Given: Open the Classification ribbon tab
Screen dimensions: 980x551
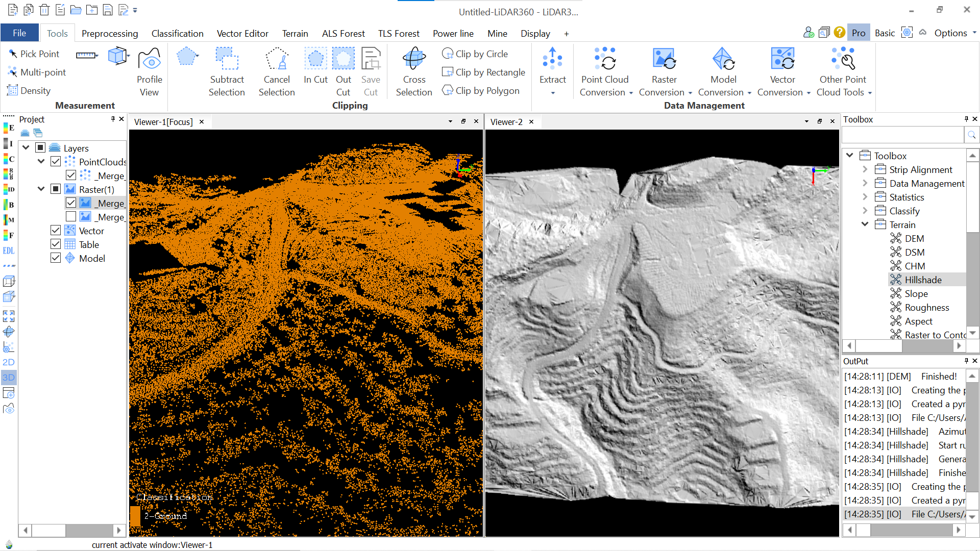Looking at the screenshot, I should pos(177,33).
